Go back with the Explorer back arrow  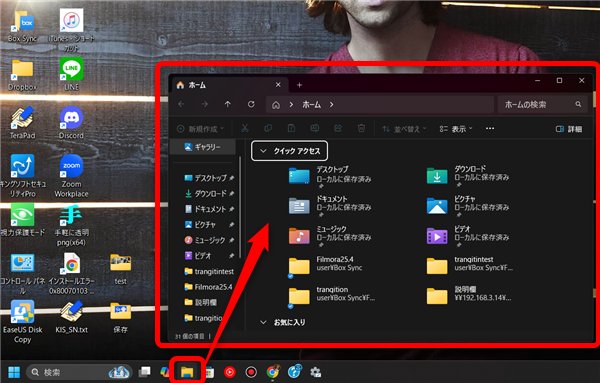(x=181, y=104)
